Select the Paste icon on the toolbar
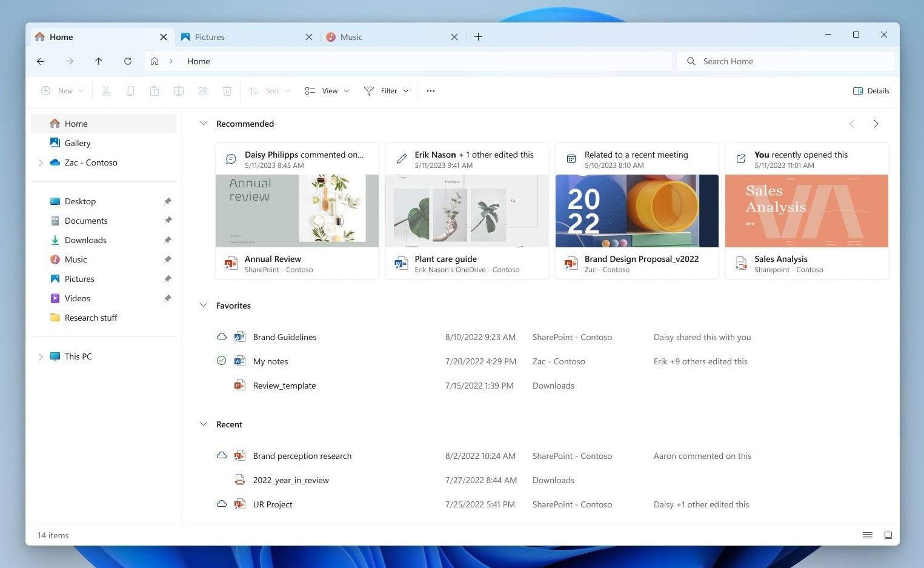This screenshot has height=568, width=924. pyautogui.click(x=155, y=90)
